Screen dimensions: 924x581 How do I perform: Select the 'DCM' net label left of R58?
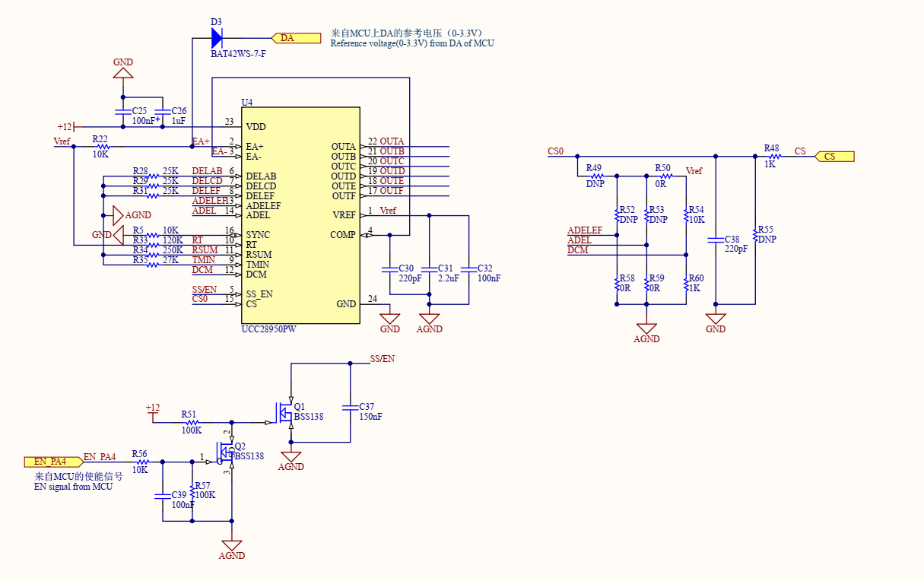(577, 250)
